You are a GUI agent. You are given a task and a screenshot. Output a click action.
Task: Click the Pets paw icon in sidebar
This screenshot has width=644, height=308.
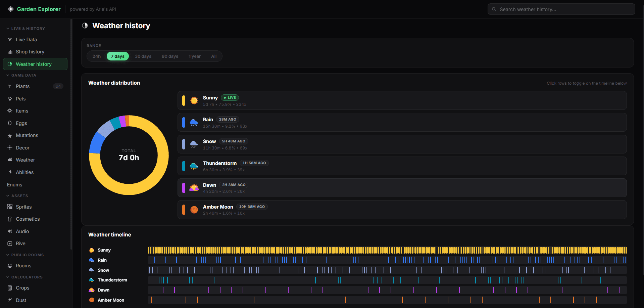[10, 99]
